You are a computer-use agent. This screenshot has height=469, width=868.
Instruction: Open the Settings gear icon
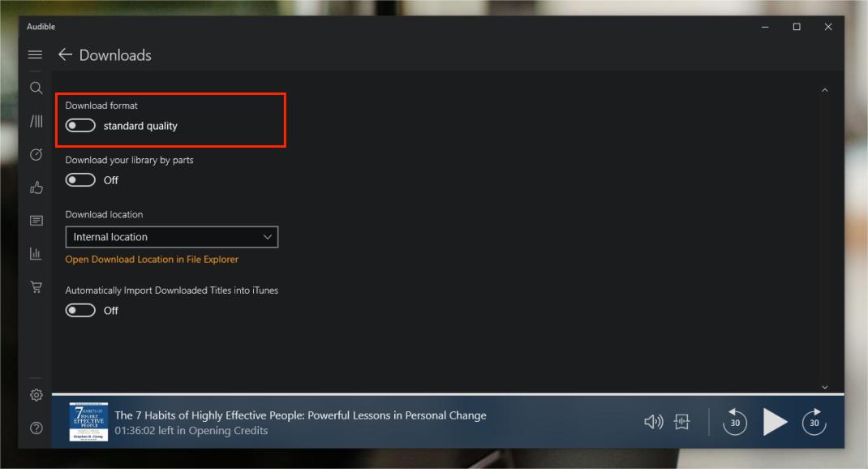coord(36,395)
